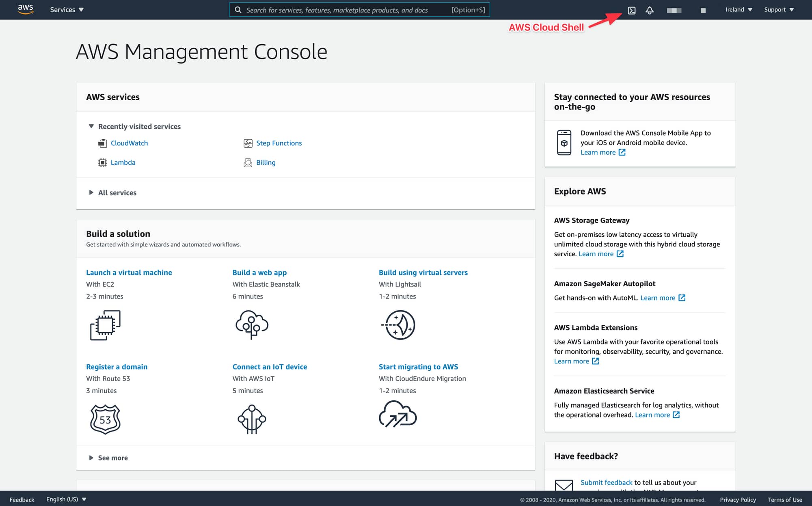Click the CloudEndure migration cloud icon

398,414
